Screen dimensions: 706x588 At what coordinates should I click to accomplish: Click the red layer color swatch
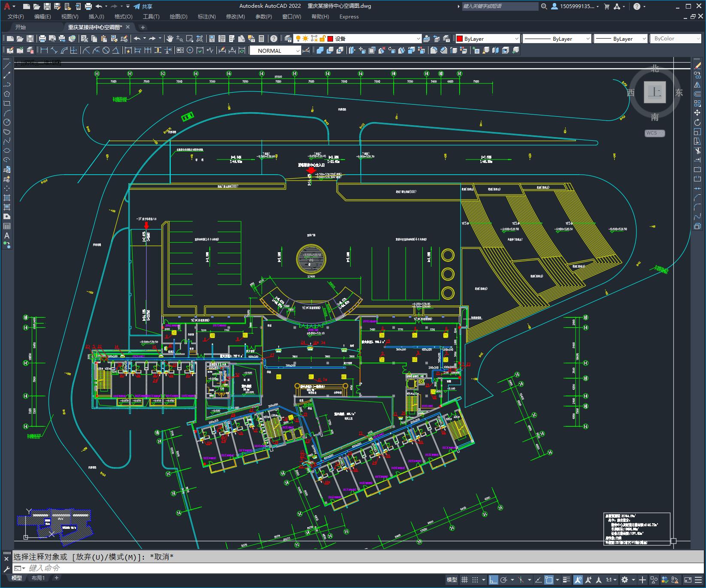coord(330,39)
